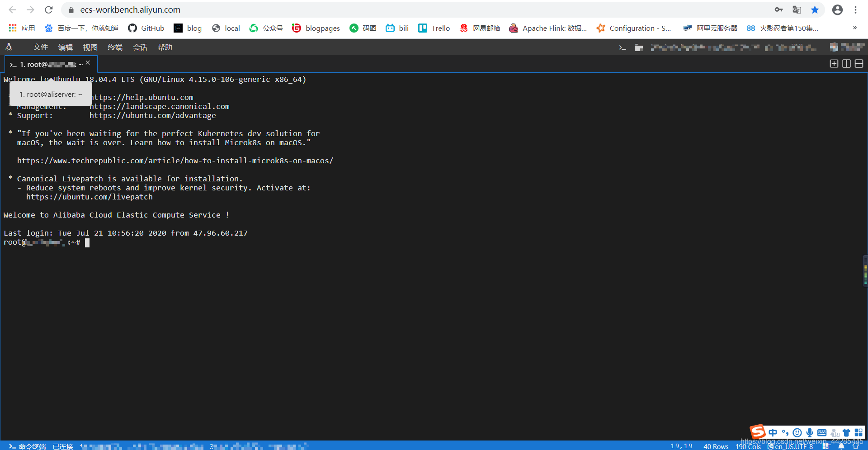The width and height of the screenshot is (868, 450).
Task: Toggle Sogou Chinese/English mode (中)
Action: pyautogui.click(x=773, y=432)
